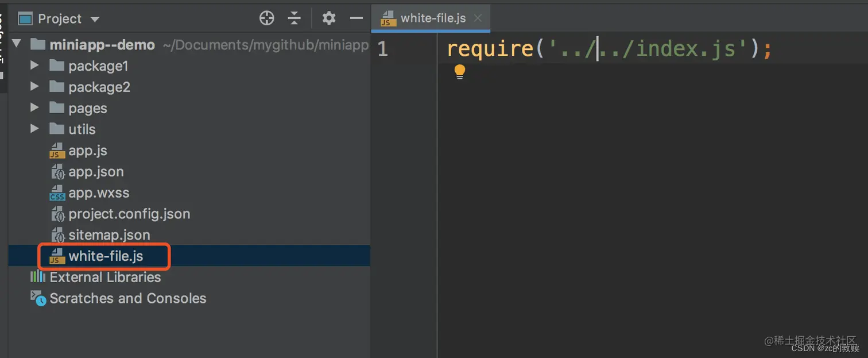
Task: Click the package2 folder icon
Action: pyautogui.click(x=57, y=87)
